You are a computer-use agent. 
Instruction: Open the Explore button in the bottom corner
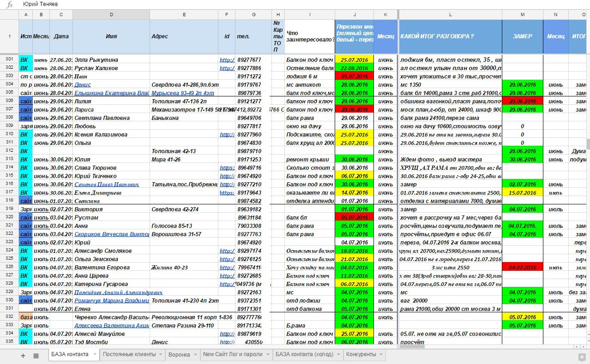(x=582, y=357)
